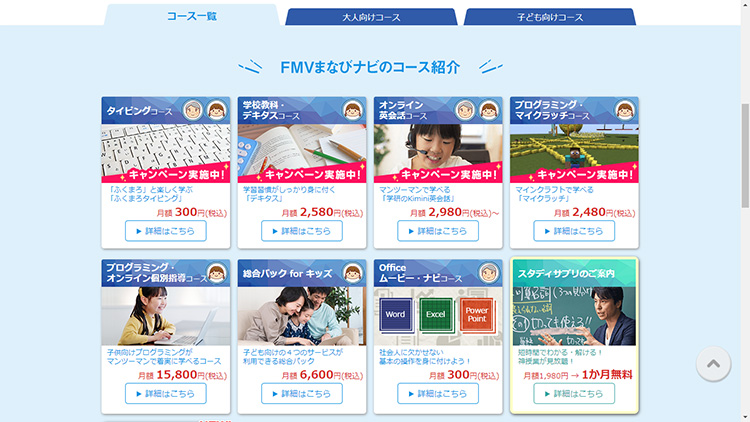Click the 「ふくまろタイピング」 description text
750x422 pixels.
[x=145, y=198]
